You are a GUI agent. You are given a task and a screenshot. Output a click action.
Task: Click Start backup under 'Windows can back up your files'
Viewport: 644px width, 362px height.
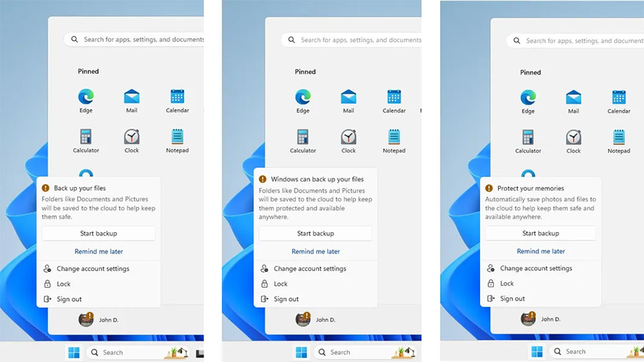(x=316, y=233)
